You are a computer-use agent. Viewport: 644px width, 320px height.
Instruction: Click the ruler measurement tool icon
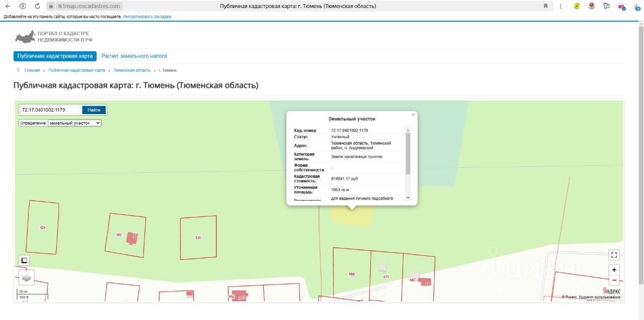(x=24, y=260)
